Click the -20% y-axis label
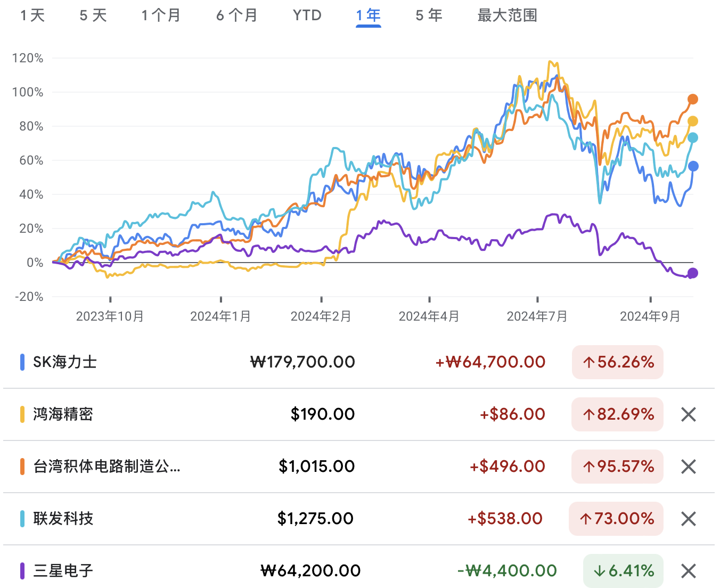Image resolution: width=720 pixels, height=588 pixels. 29,297
